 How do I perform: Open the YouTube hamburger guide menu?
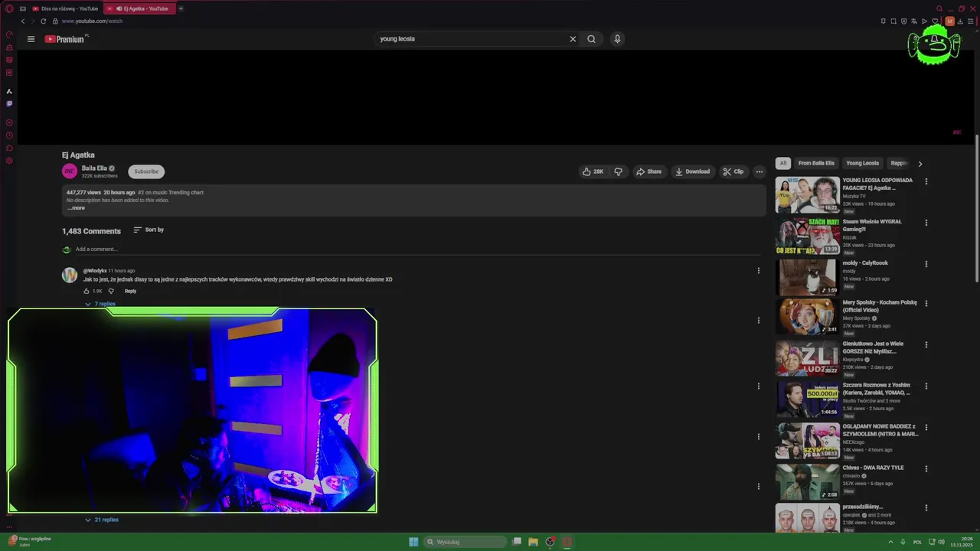click(x=31, y=39)
